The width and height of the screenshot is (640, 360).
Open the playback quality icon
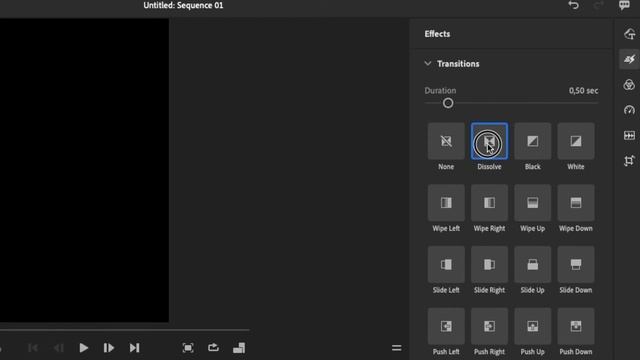(239, 348)
